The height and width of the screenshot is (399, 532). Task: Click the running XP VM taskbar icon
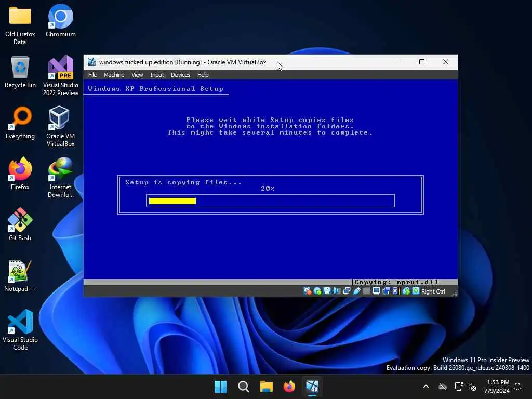pyautogui.click(x=312, y=387)
